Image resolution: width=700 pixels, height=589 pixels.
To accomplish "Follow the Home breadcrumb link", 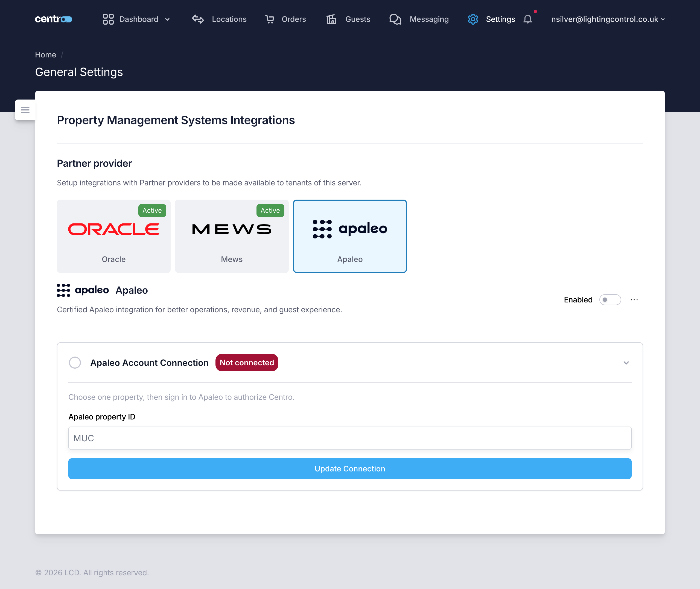I will pyautogui.click(x=45, y=55).
